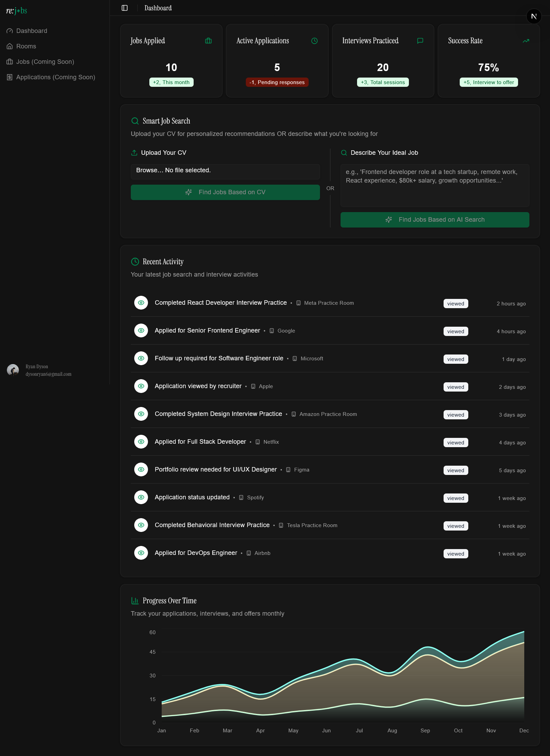Collapse the sidebar using the panel toggle

pyautogui.click(x=124, y=8)
